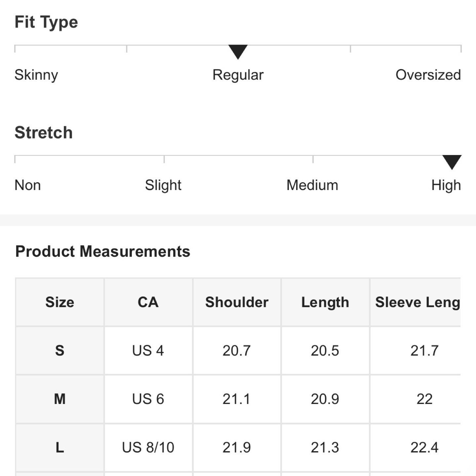Screen dimensions: 476x476
Task: Click the Non stretch label
Action: tap(28, 185)
